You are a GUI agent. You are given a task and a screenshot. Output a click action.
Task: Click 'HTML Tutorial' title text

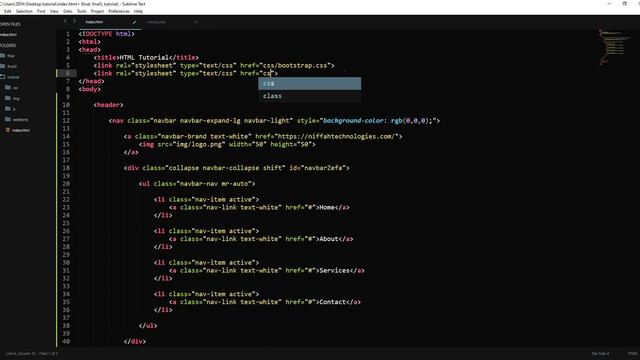pyautogui.click(x=144, y=58)
